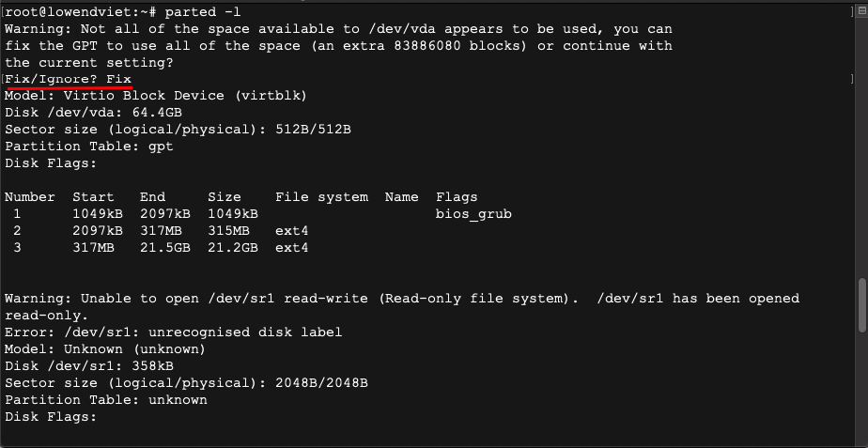The width and height of the screenshot is (868, 448).
Task: Click the "Number" column header
Action: tap(30, 197)
